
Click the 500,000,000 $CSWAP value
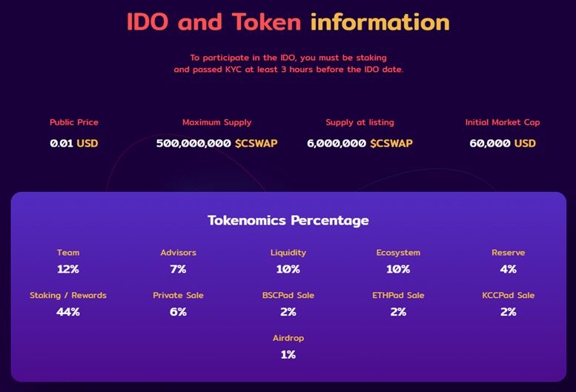coord(216,143)
